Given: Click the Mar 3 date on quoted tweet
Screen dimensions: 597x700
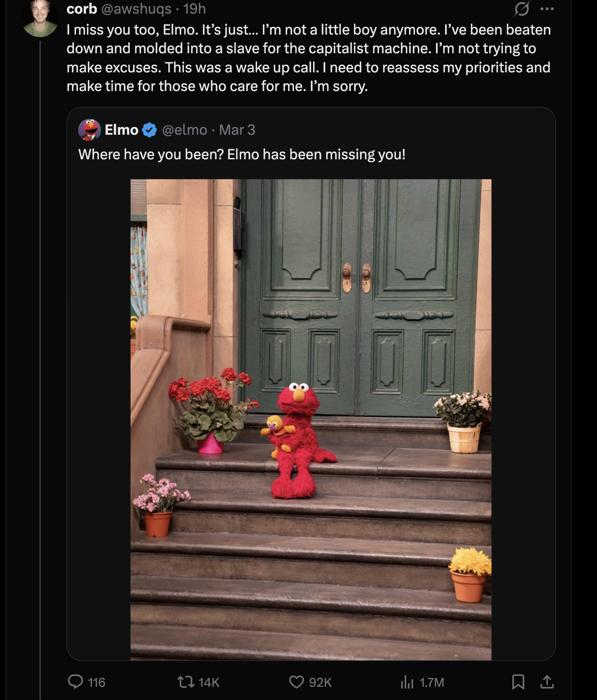Looking at the screenshot, I should pos(237,130).
